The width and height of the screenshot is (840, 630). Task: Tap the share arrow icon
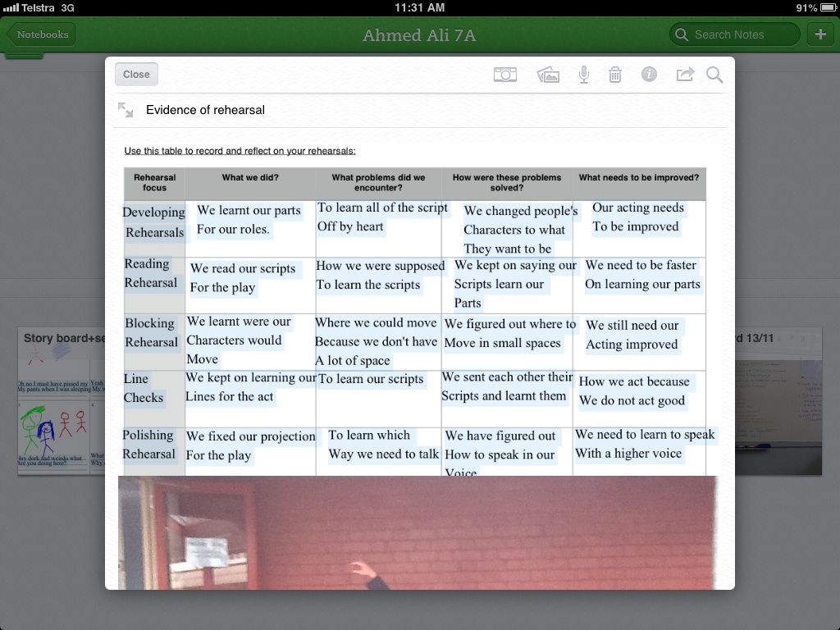(x=684, y=75)
